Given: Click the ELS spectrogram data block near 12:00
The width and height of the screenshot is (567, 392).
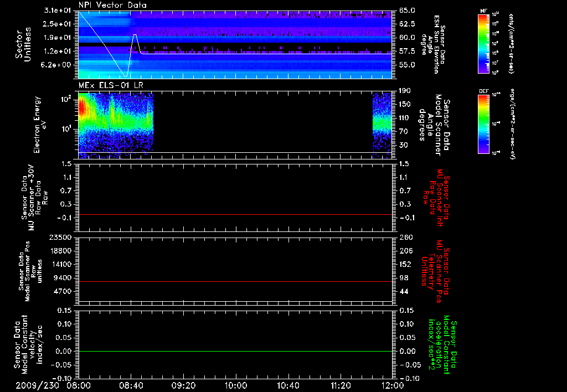Looking at the screenshot, I should [382, 126].
